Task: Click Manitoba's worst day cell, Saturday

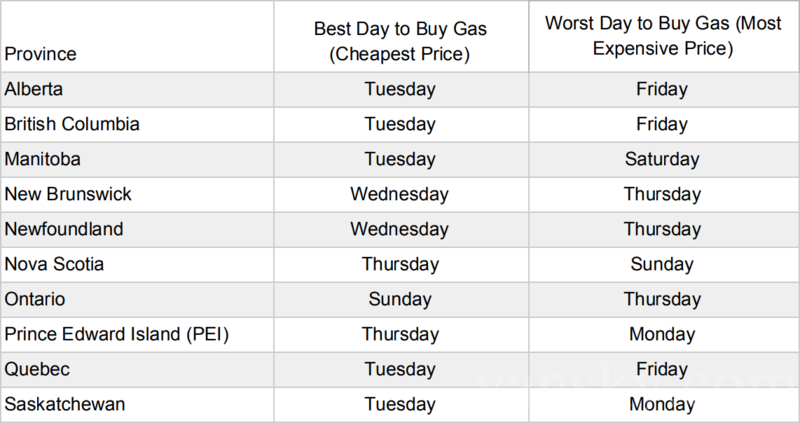Action: (662, 159)
